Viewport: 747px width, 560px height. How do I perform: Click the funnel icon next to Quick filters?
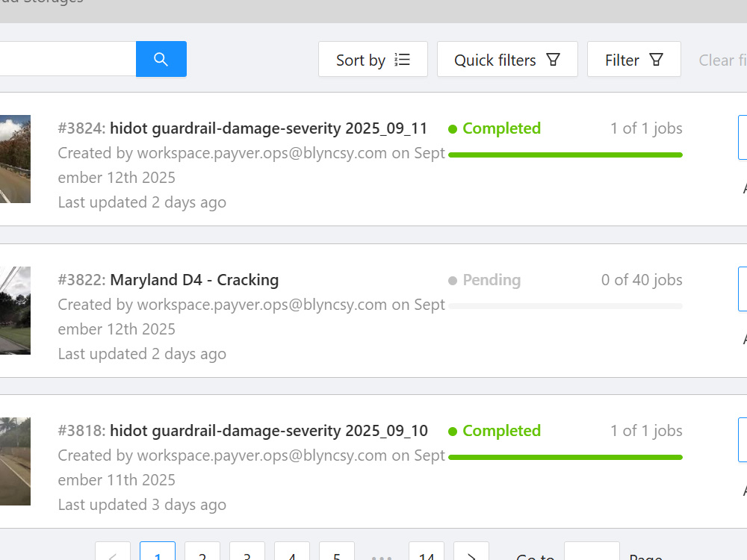(553, 60)
